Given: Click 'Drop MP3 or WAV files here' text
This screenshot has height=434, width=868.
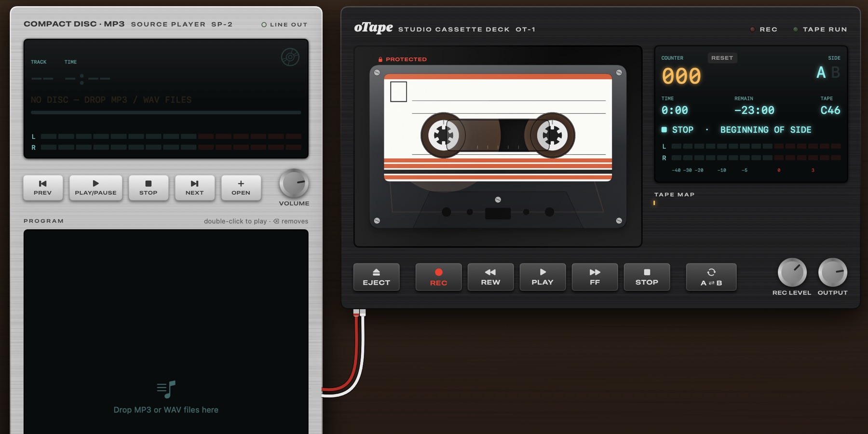Looking at the screenshot, I should point(166,410).
